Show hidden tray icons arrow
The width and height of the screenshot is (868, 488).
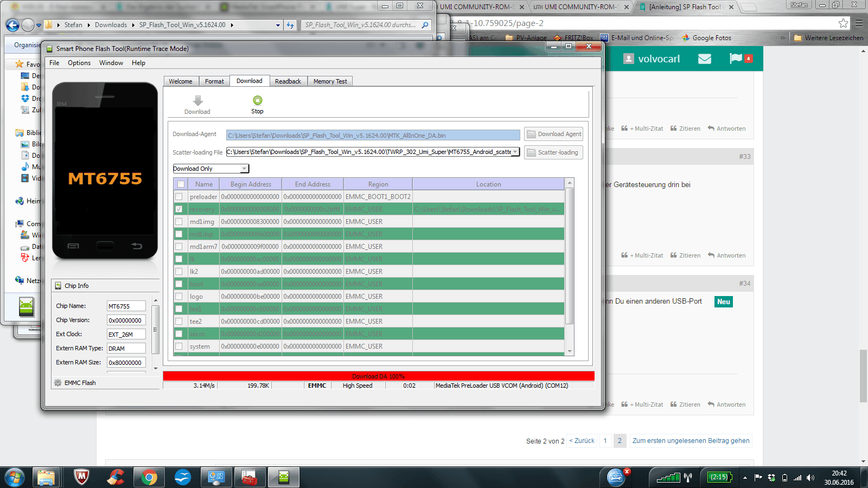[745, 478]
